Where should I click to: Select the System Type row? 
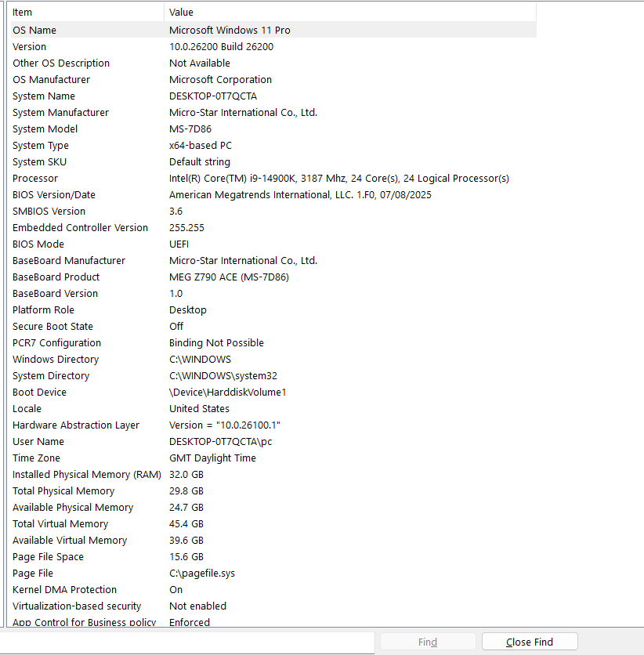pyautogui.click(x=273, y=146)
